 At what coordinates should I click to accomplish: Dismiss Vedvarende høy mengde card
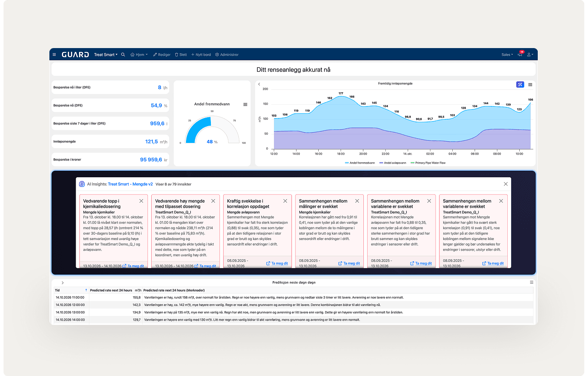(x=213, y=201)
